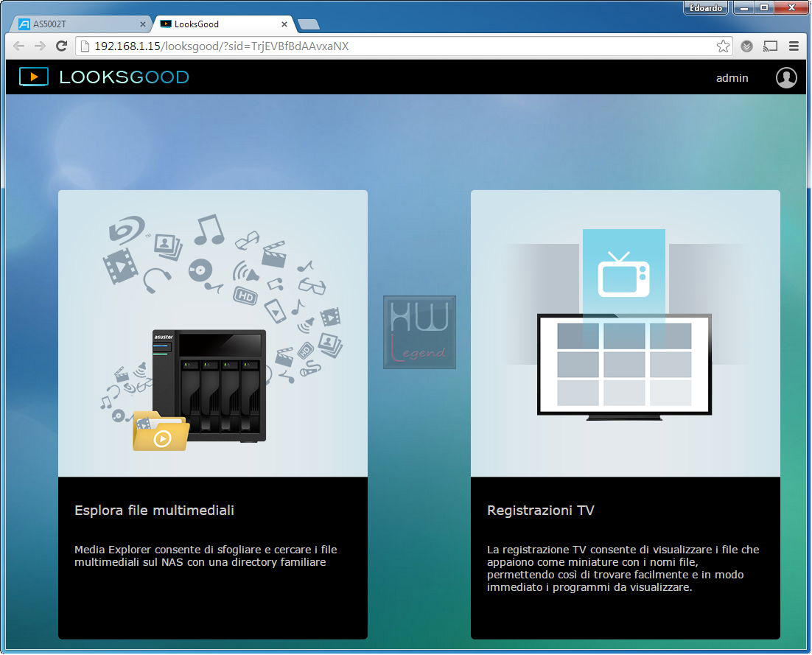812x655 pixels.
Task: Click the Cast screen icon in toolbar
Action: [x=770, y=46]
